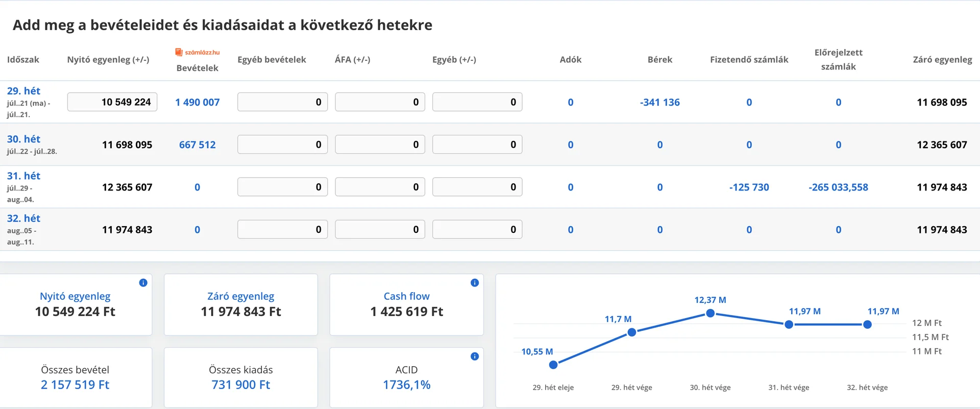Open the 32. hét period link
Screen dimensions: 980x409
[23, 218]
